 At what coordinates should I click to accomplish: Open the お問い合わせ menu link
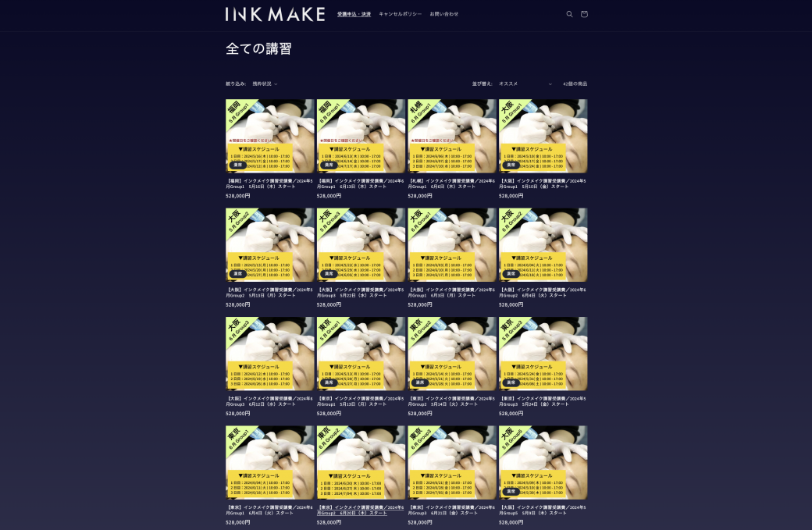pos(443,14)
